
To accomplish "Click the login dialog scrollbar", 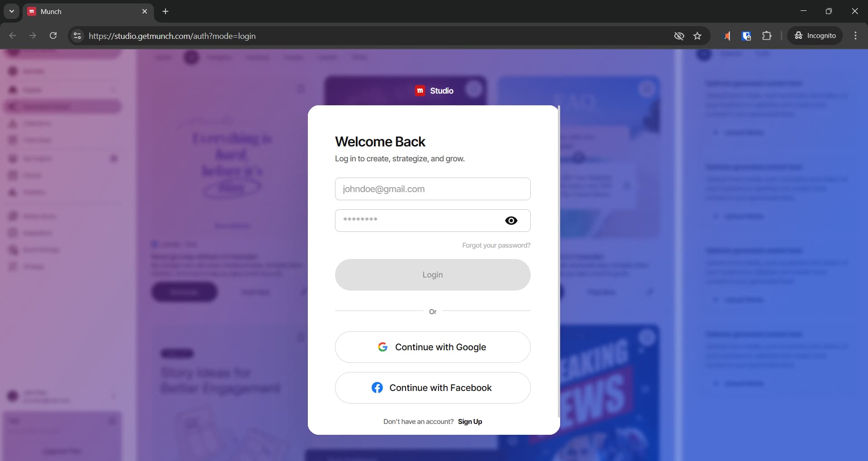I will click(559, 262).
